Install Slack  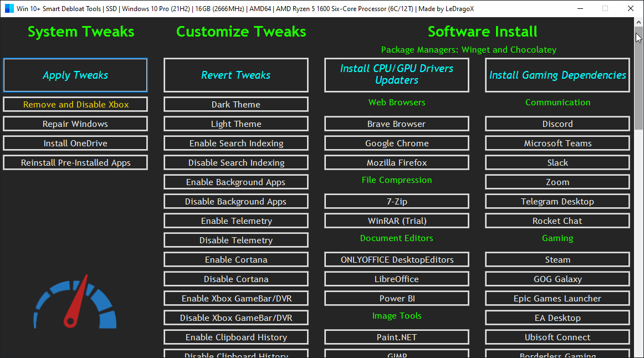click(x=558, y=162)
